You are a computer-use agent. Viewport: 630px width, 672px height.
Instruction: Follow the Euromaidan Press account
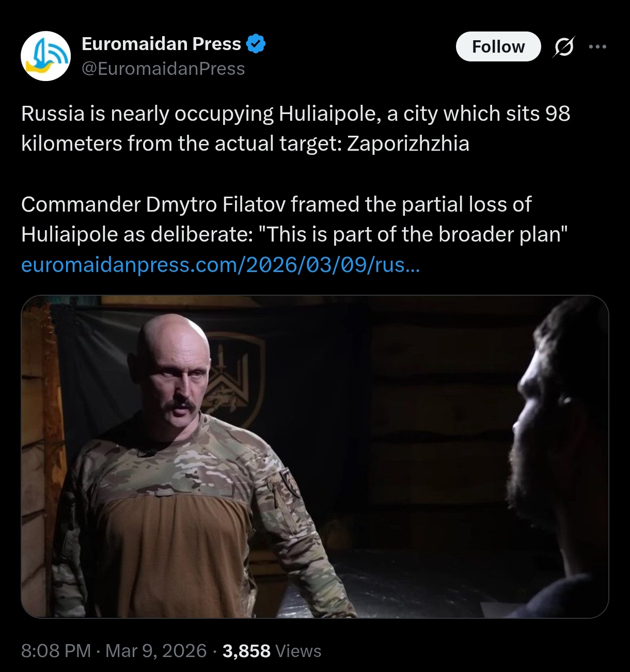point(498,46)
